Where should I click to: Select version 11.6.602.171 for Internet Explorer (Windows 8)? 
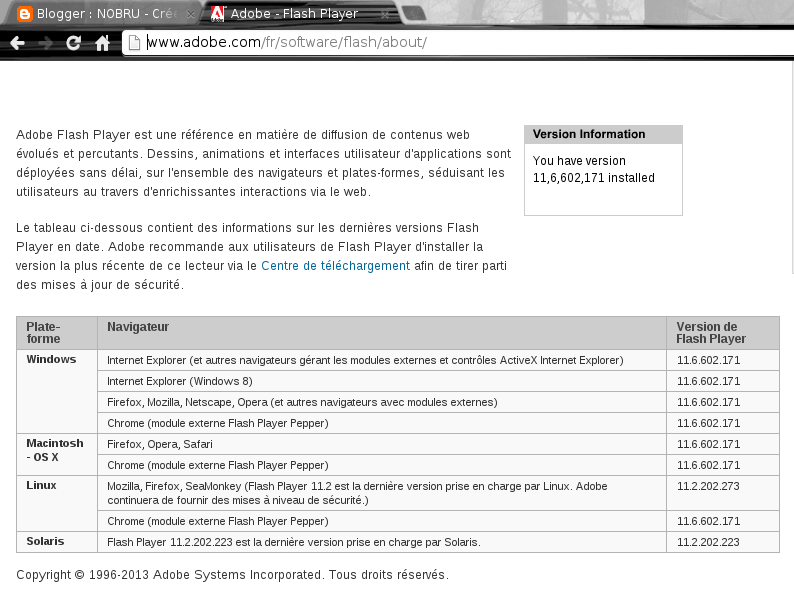click(x=708, y=381)
